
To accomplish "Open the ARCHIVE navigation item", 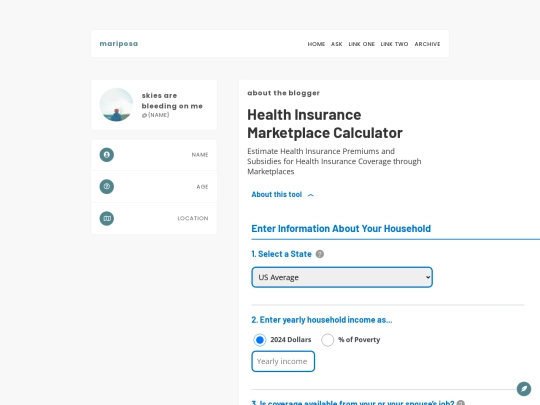I will 427,44.
